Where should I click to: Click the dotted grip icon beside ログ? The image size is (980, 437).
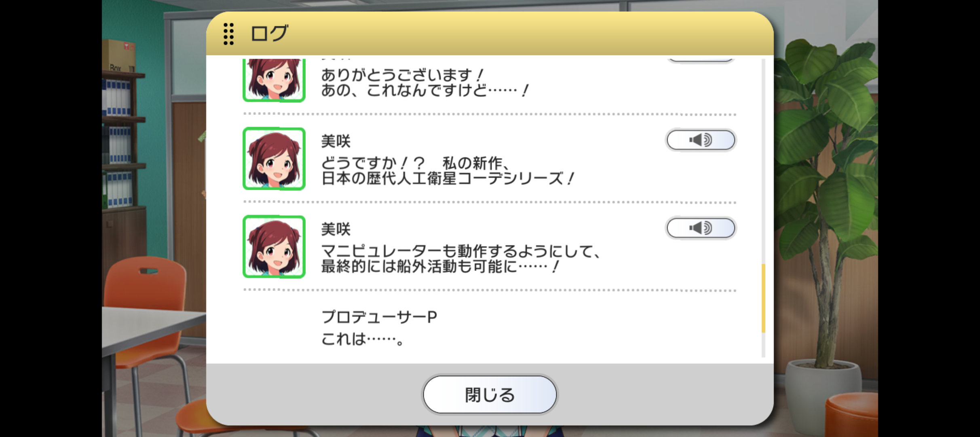tap(228, 34)
